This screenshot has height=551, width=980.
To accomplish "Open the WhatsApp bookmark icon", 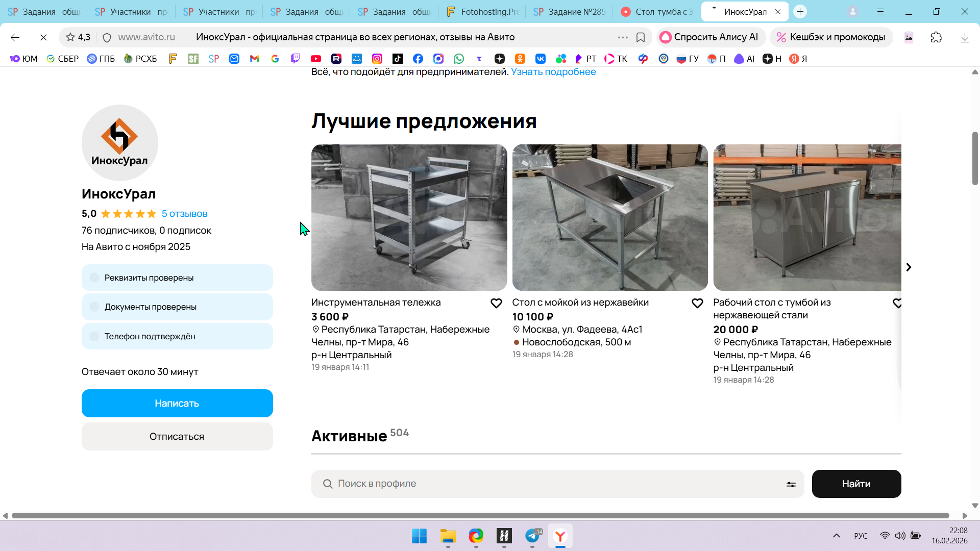I will pos(459,59).
